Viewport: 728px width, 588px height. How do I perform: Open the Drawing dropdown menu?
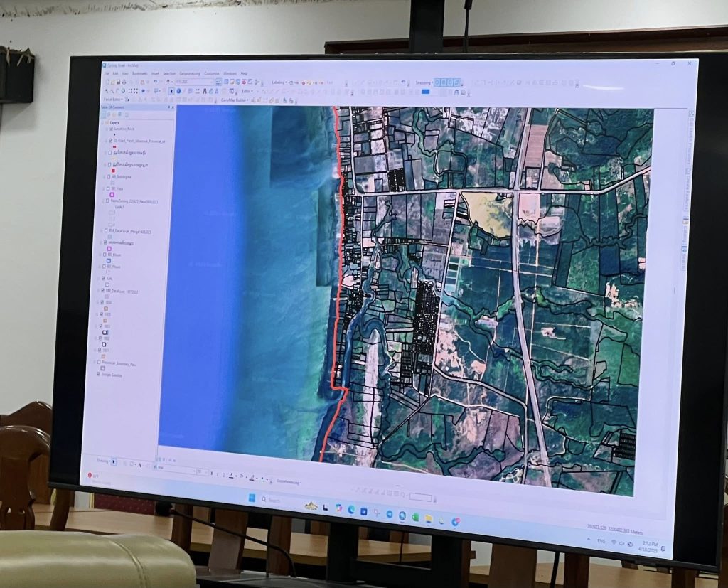(102, 461)
